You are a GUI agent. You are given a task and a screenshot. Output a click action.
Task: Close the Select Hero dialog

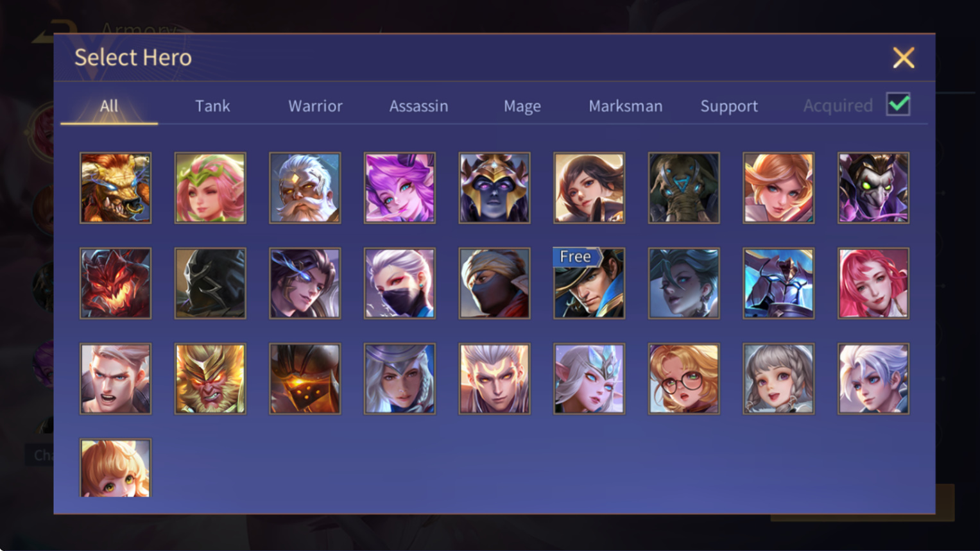904,58
